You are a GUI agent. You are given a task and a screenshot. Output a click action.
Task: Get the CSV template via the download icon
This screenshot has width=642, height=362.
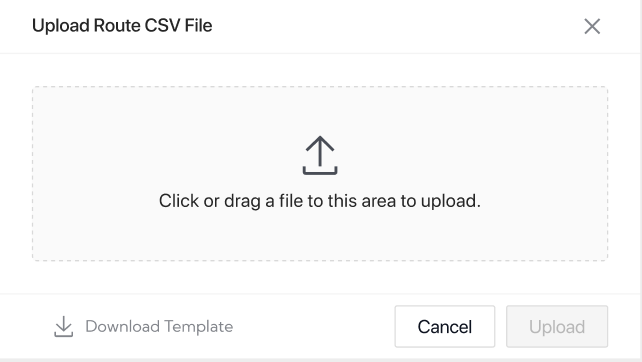click(63, 326)
